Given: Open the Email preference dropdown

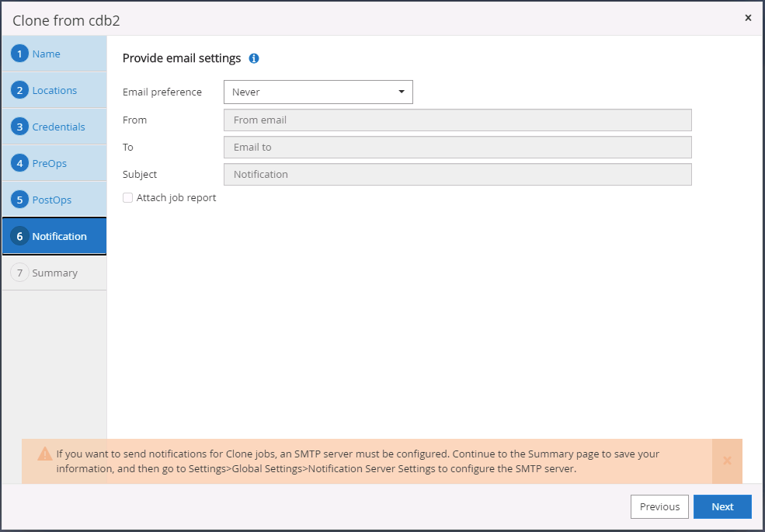Looking at the screenshot, I should point(318,92).
